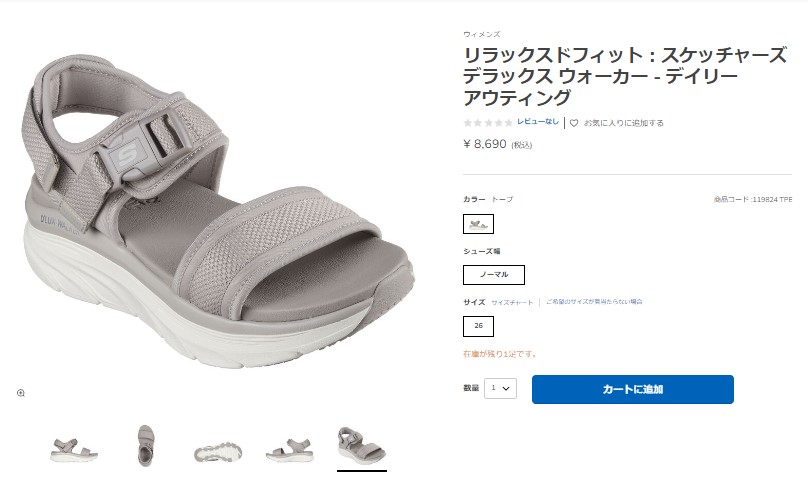Choose the taupe color swatch
This screenshot has height=481, width=808.
[x=478, y=224]
